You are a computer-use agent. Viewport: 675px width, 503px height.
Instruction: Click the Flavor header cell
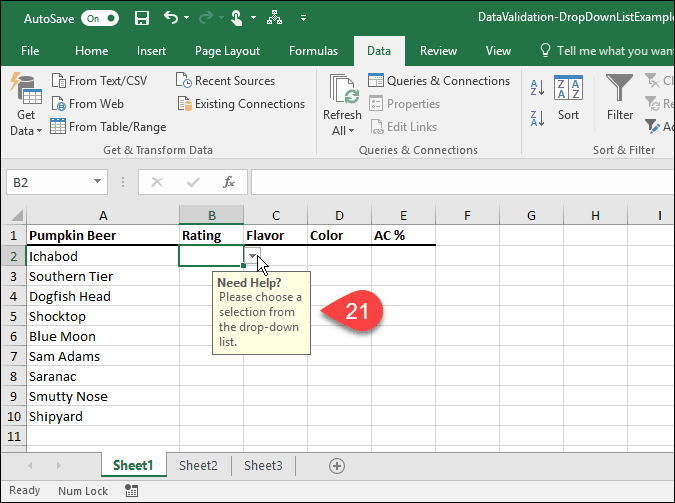[276, 236]
